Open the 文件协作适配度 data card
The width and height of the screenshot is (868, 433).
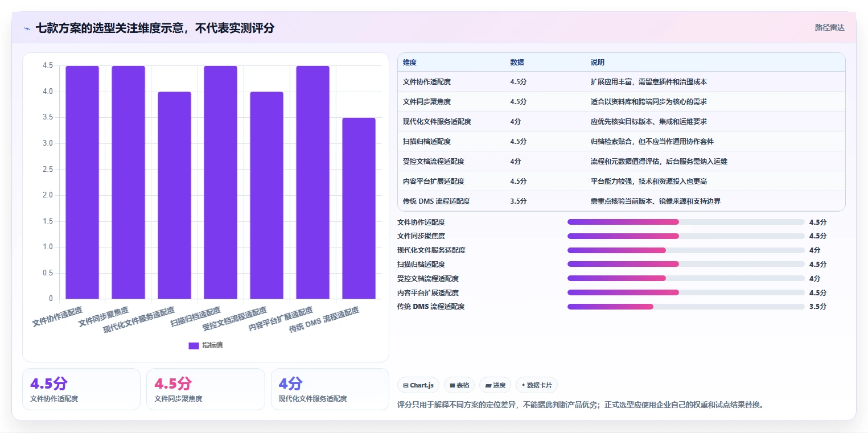coord(81,389)
